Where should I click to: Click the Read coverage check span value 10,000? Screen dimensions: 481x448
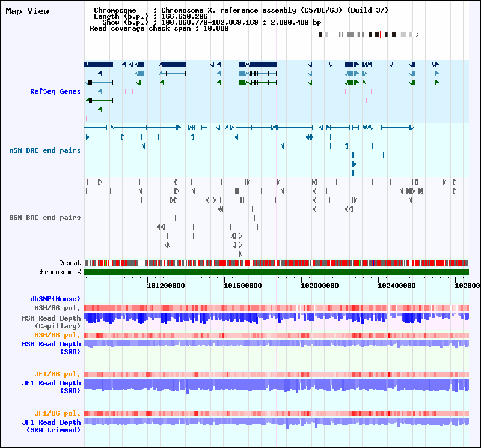[216, 28]
